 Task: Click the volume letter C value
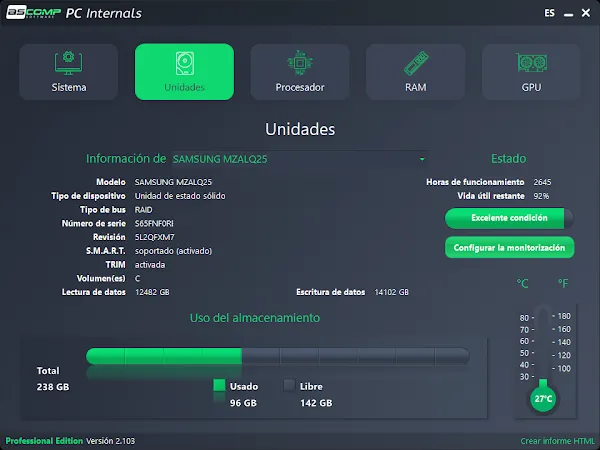[x=137, y=279]
